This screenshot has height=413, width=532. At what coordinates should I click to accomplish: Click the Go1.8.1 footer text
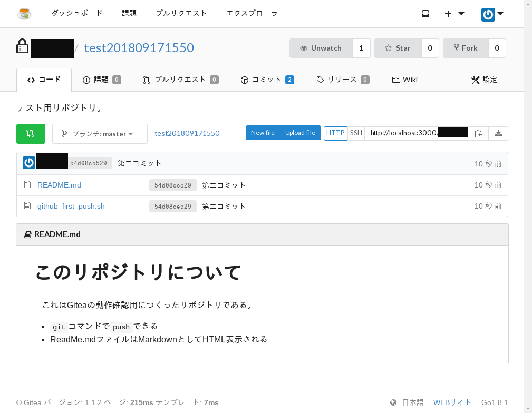point(495,402)
